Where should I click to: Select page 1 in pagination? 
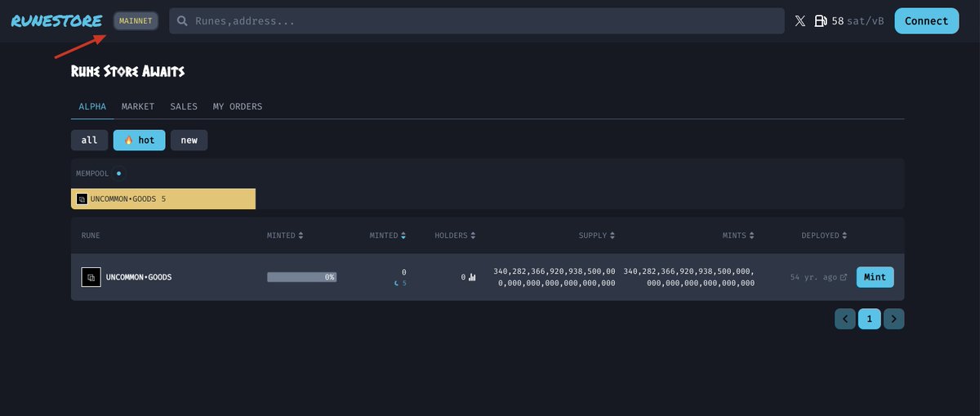tap(870, 319)
